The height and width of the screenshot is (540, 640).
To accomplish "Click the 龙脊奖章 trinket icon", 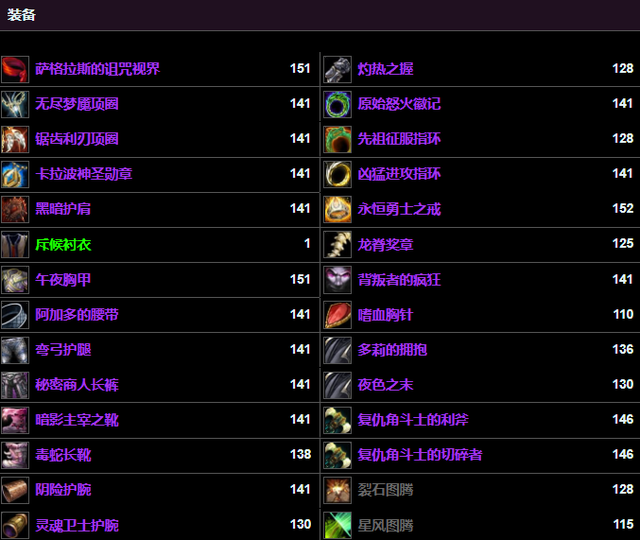I will [x=338, y=244].
